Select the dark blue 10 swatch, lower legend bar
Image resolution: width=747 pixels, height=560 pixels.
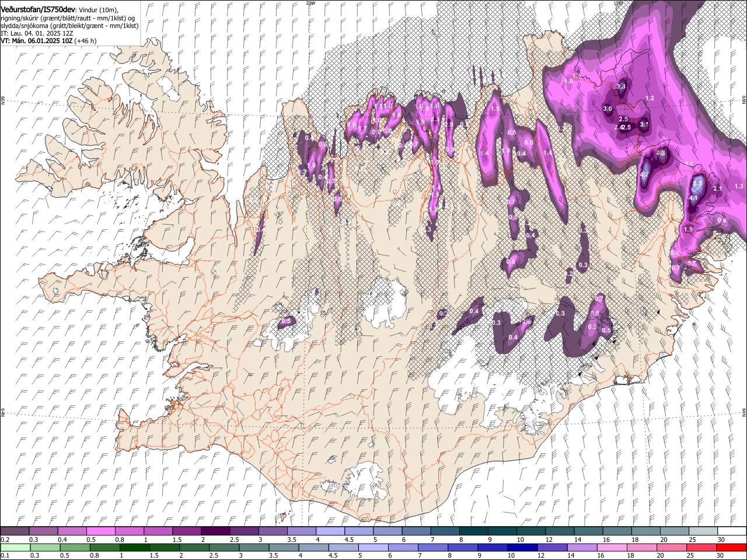522,547
